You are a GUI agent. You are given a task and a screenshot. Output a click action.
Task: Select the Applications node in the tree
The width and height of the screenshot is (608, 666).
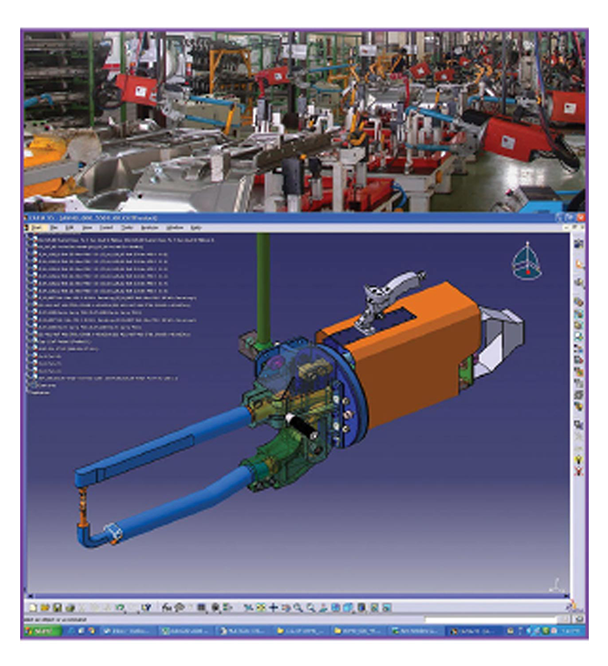[40, 392]
